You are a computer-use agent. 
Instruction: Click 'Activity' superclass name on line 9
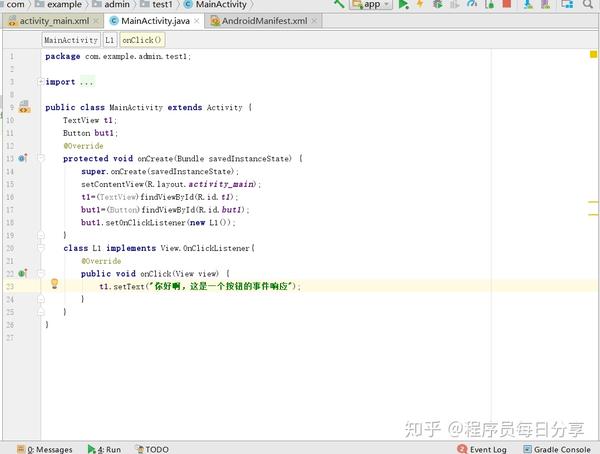coord(225,108)
